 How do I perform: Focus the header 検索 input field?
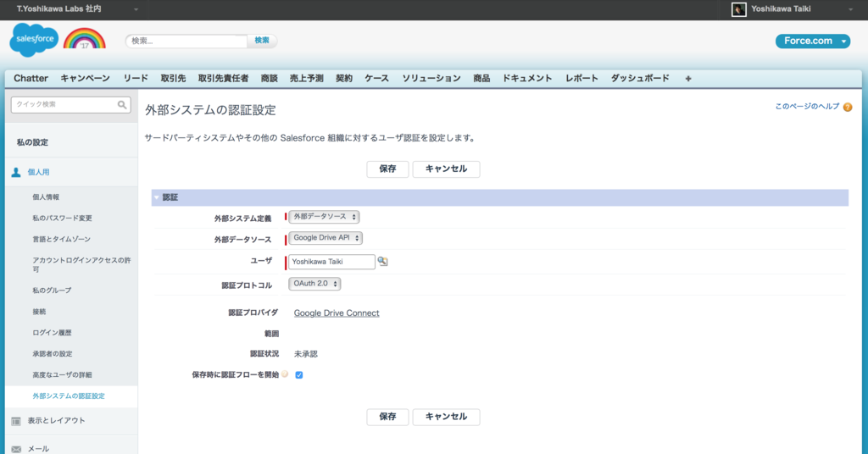[186, 41]
